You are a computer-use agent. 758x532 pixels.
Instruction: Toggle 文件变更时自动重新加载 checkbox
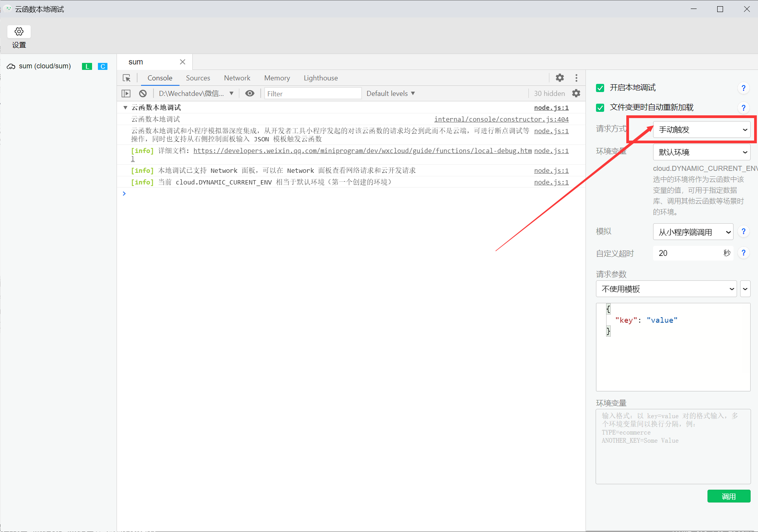601,107
